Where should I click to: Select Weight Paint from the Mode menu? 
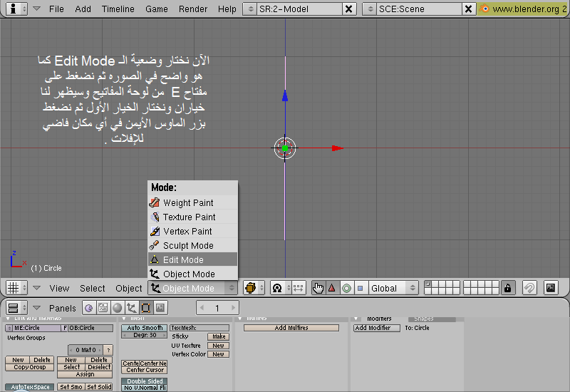193,202
